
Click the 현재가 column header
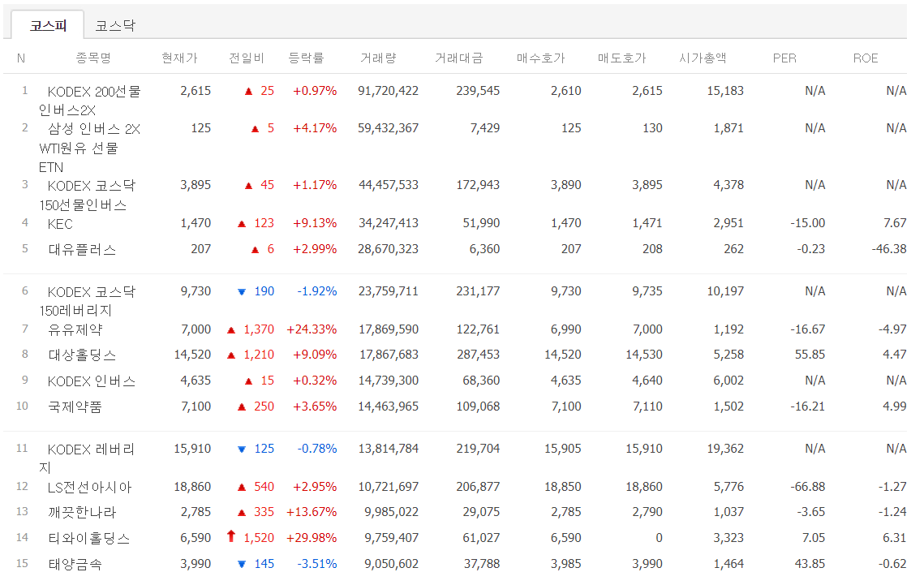coord(180,58)
